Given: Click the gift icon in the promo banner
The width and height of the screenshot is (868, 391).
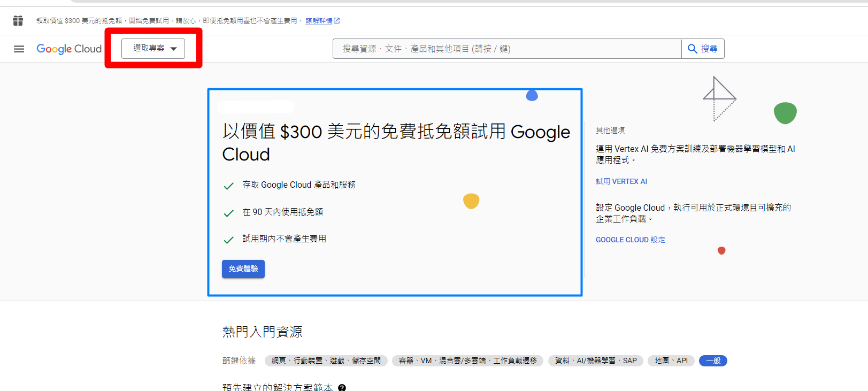Looking at the screenshot, I should pyautogui.click(x=18, y=21).
